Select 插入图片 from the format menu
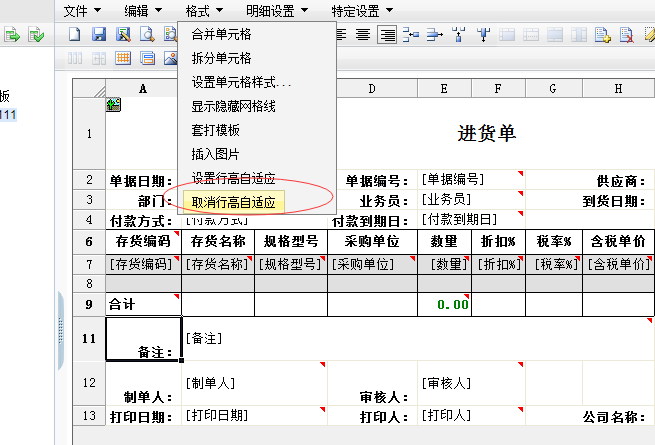The width and height of the screenshot is (655, 445). 215,154
